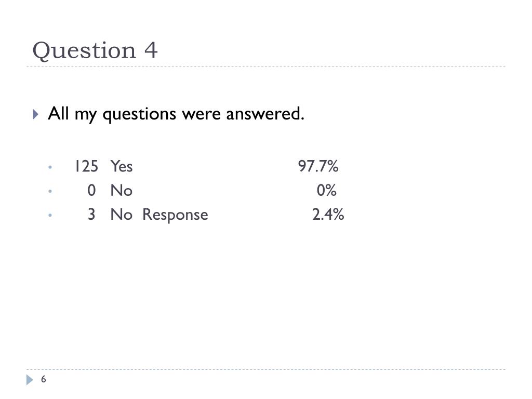Click the 2.4% value
The height and width of the screenshot is (399, 532).
[328, 215]
